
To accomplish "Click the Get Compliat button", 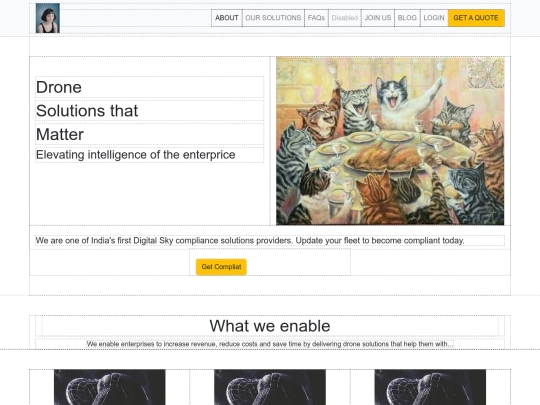I will pos(221,267).
